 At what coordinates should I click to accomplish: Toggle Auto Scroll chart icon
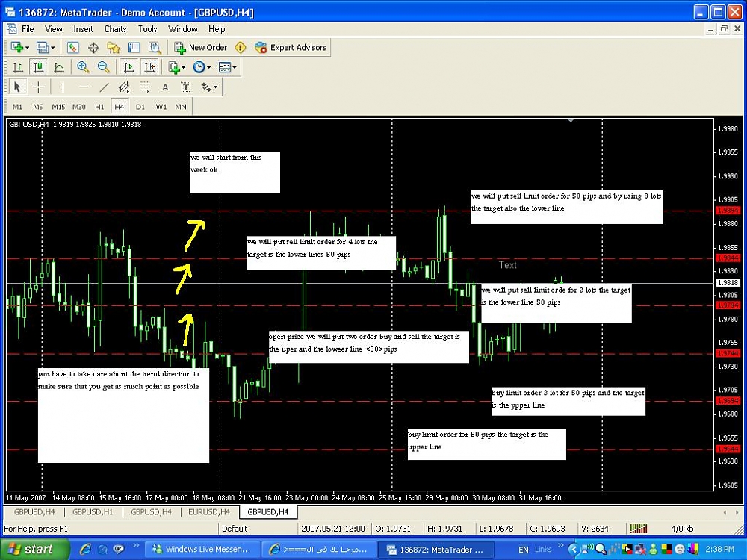[128, 67]
